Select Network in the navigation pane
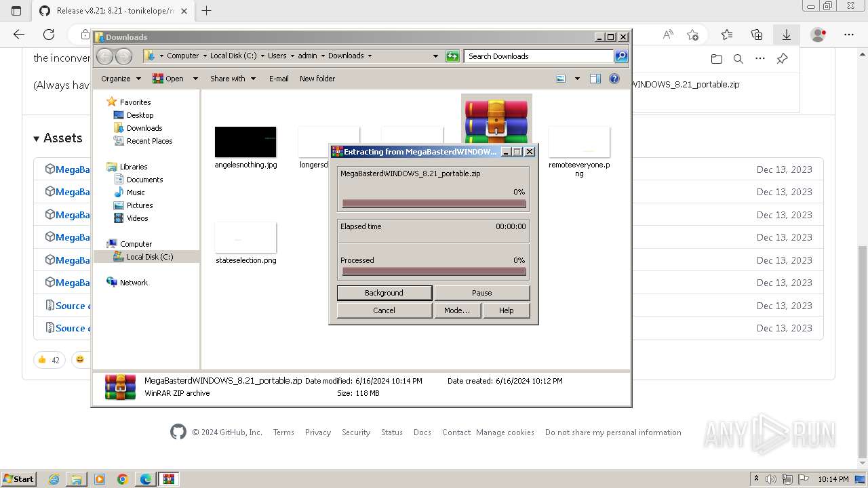The image size is (868, 488). point(134,283)
